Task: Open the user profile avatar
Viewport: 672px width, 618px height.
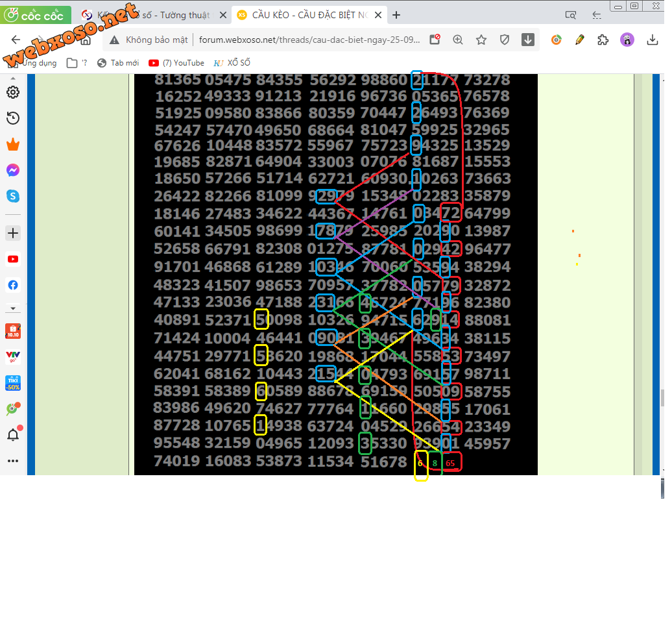Action: pyautogui.click(x=627, y=40)
